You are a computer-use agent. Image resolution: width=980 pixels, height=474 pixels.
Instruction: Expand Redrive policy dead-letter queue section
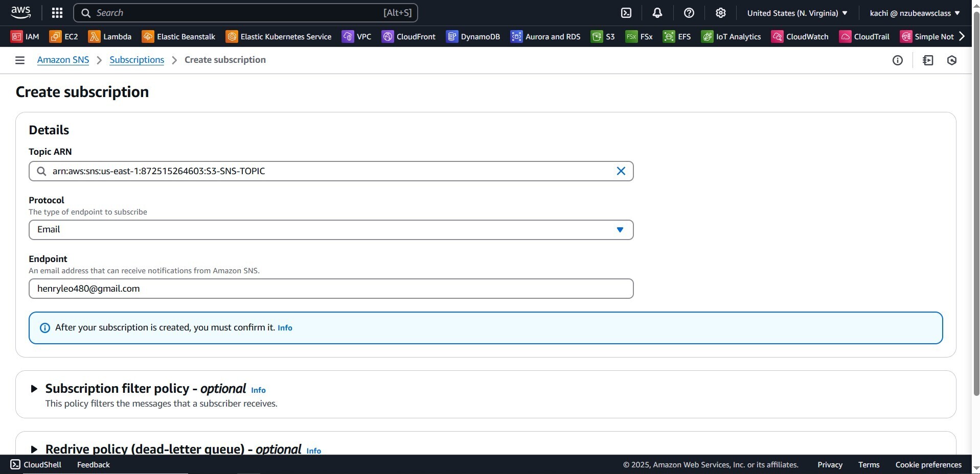34,449
